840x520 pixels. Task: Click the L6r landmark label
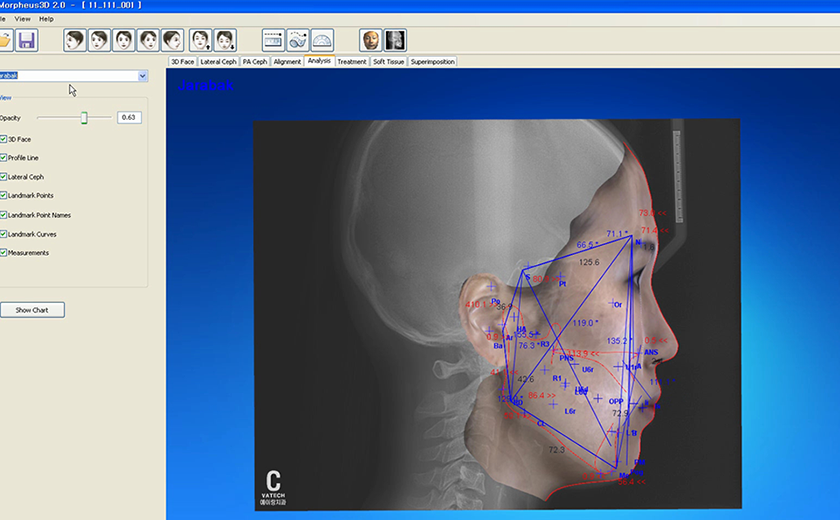[570, 411]
